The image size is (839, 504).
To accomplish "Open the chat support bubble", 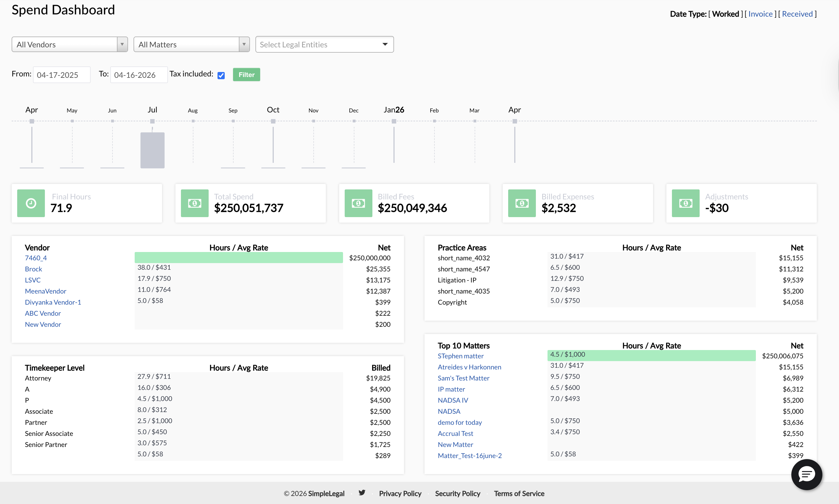I will (806, 474).
